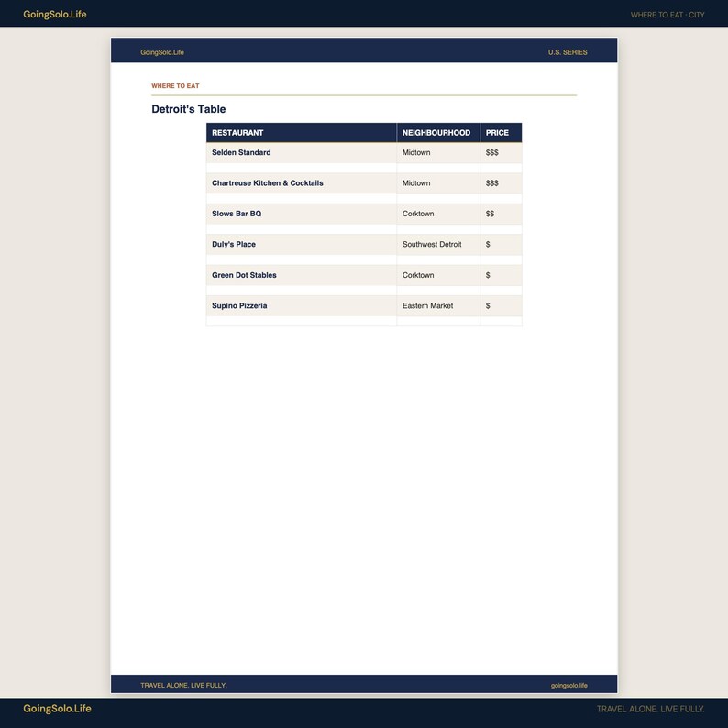Image resolution: width=728 pixels, height=728 pixels.
Task: Click the GoingSolo.Life logo in the bottom bar
Action: click(57, 709)
